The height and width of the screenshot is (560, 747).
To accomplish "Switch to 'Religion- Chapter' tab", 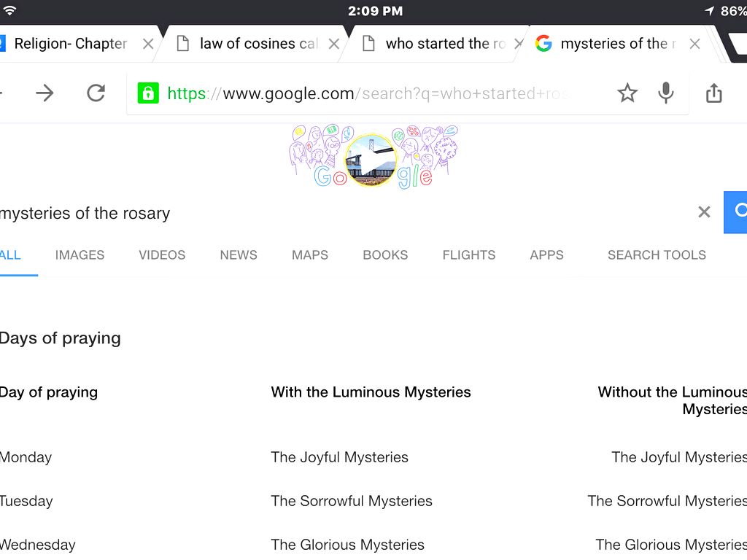I will point(71,44).
